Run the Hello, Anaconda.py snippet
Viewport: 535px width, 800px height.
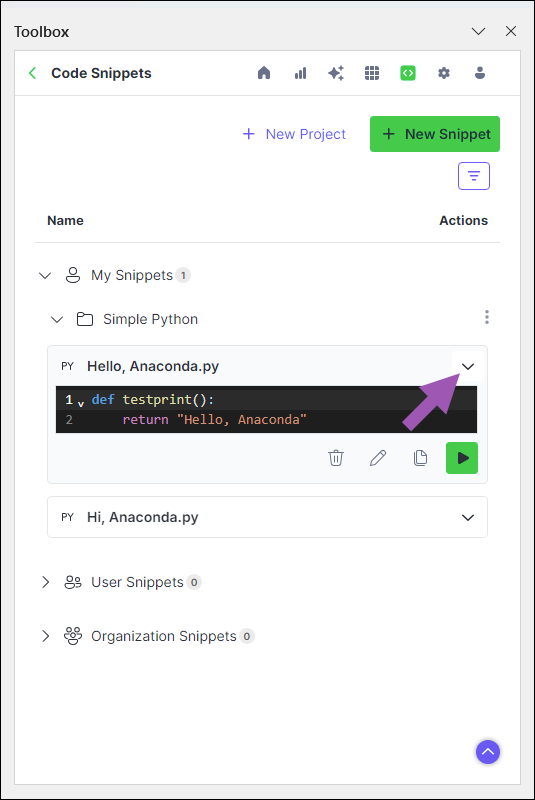(x=462, y=458)
